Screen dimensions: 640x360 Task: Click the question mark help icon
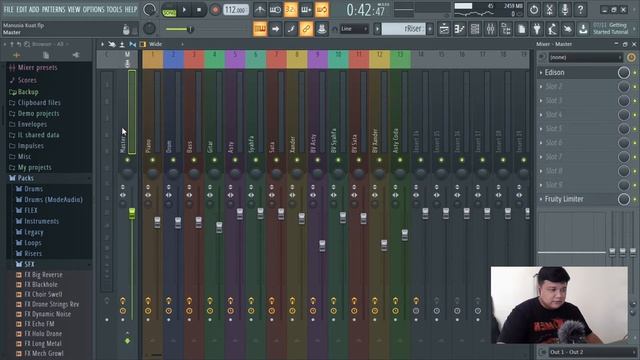(x=580, y=9)
